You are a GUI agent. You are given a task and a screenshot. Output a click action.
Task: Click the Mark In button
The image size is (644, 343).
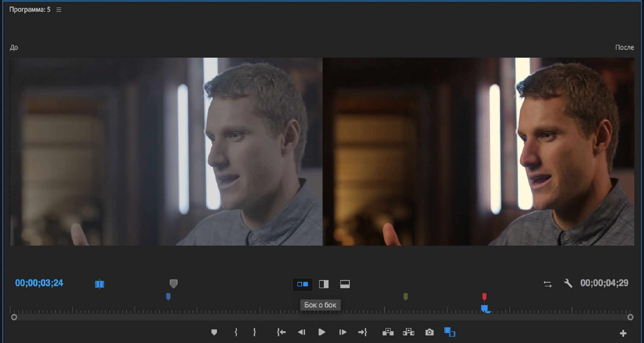236,332
